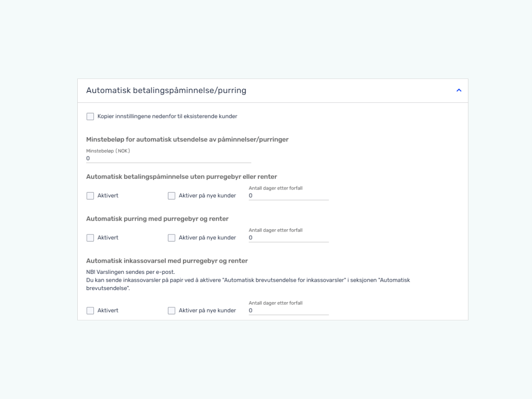The height and width of the screenshot is (399, 532).
Task: Select days-after-due field for betalingspåminnelse uten purregebyr
Action: [x=288, y=196]
